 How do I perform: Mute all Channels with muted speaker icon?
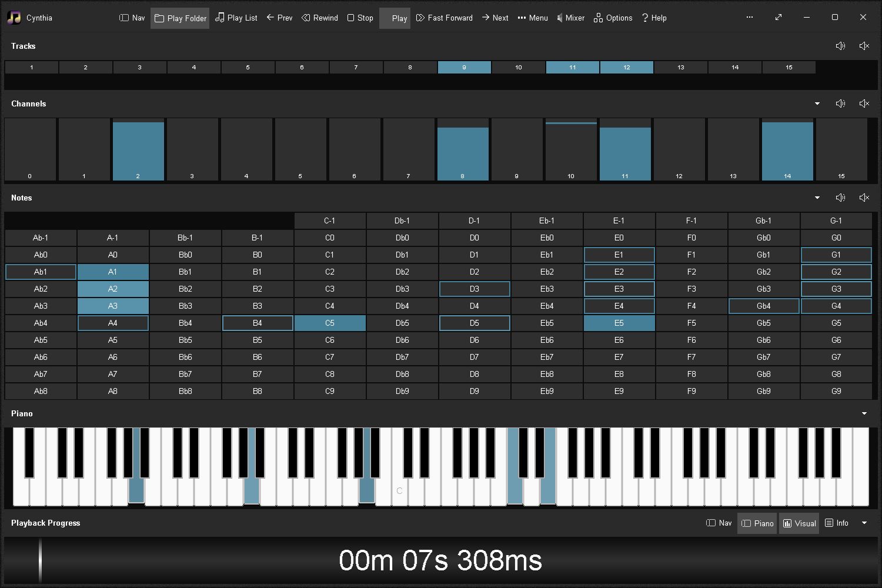tap(864, 103)
